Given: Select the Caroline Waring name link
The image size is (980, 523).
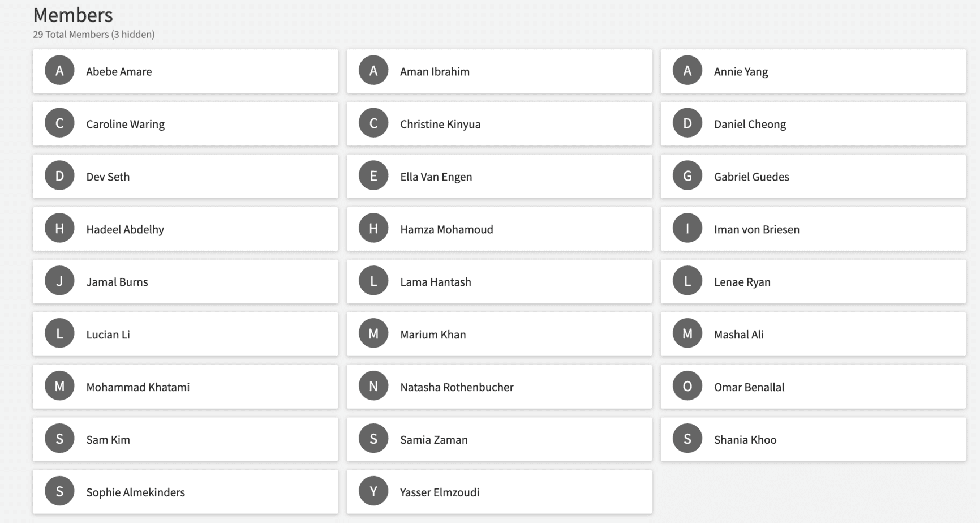Looking at the screenshot, I should 125,124.
